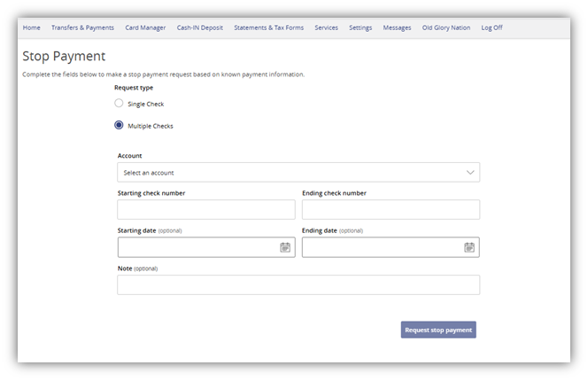Focus the Starting check number field
Image resolution: width=588 pixels, height=381 pixels.
point(206,210)
